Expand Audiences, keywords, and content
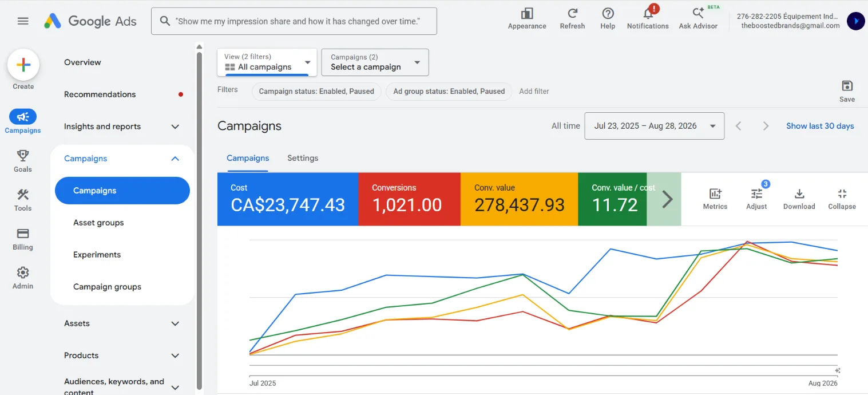 click(176, 387)
